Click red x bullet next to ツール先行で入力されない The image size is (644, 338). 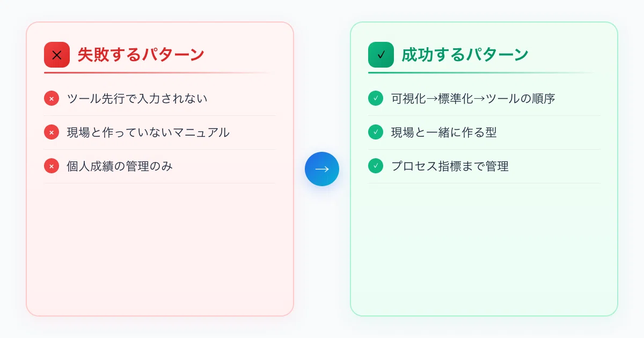click(52, 99)
